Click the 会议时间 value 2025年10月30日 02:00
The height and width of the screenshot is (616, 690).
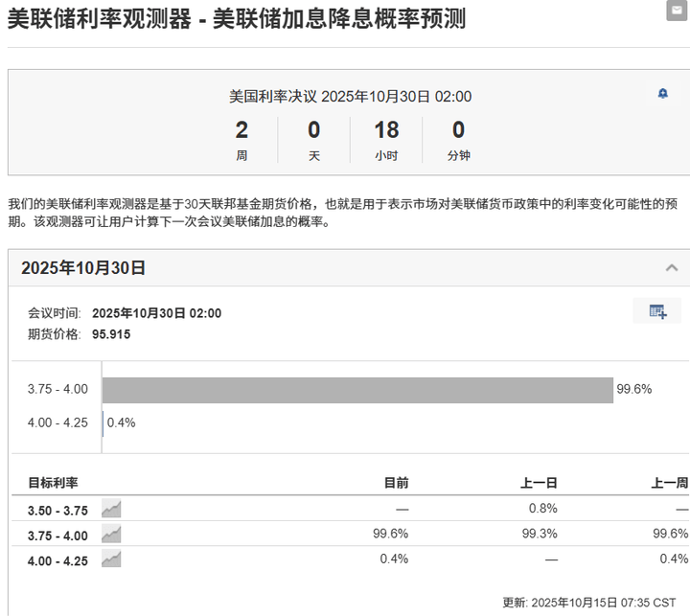[x=156, y=313]
